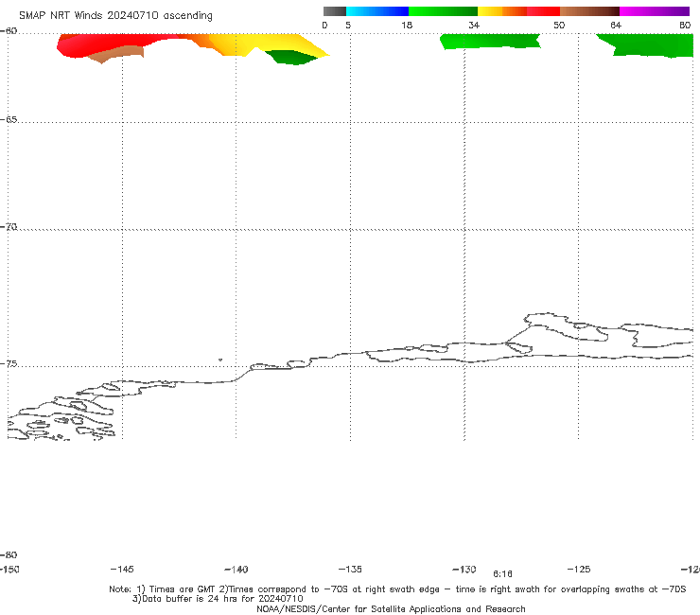Click the 'Data buffer is 24 hrs' note line

[218, 599]
